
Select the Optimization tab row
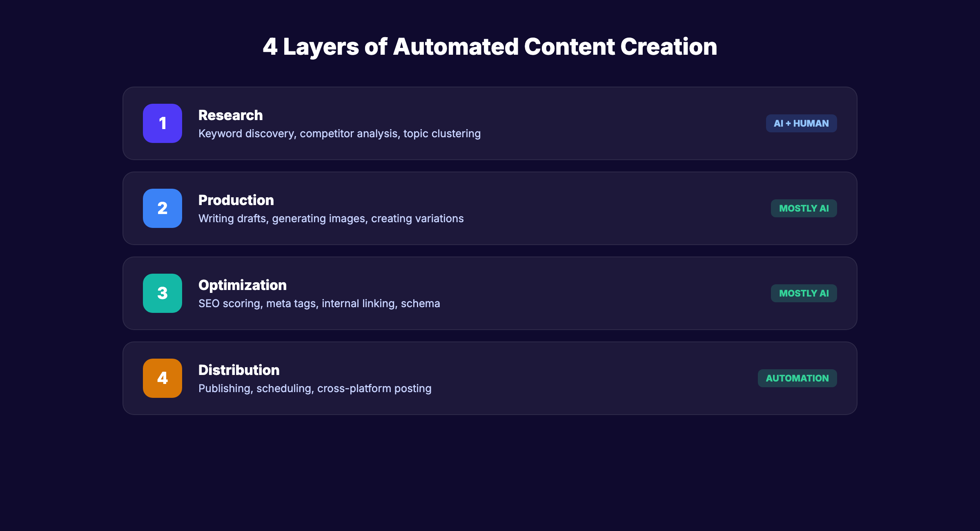[x=490, y=293]
